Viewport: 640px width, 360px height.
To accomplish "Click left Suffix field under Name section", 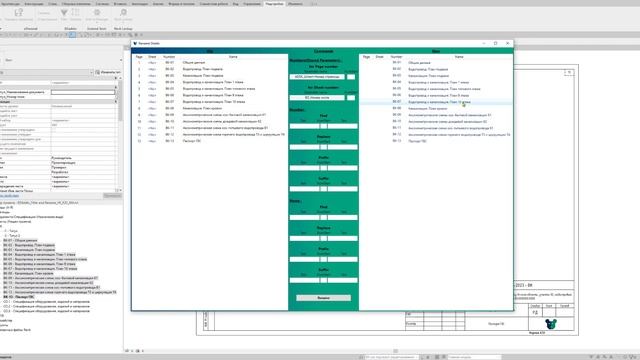I will point(304,280).
